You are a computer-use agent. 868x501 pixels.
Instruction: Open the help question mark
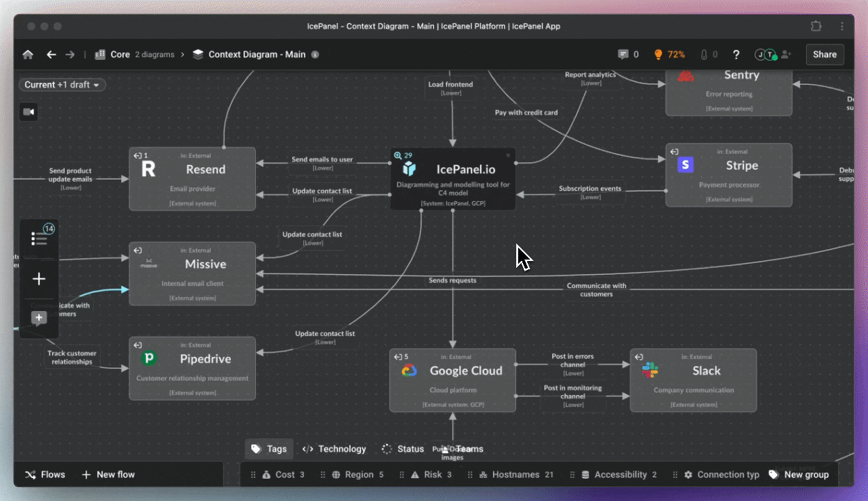pos(736,54)
